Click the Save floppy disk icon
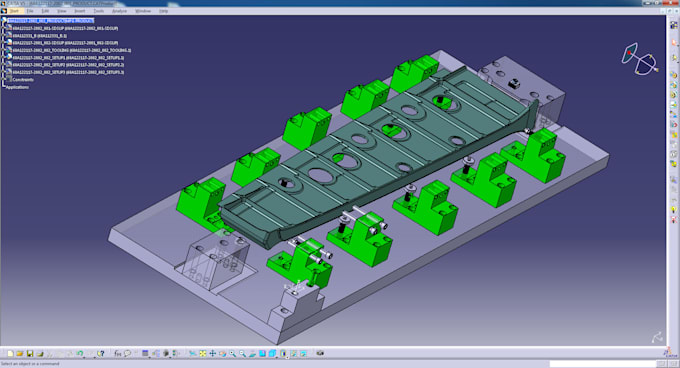The width and height of the screenshot is (680, 368). click(x=29, y=354)
